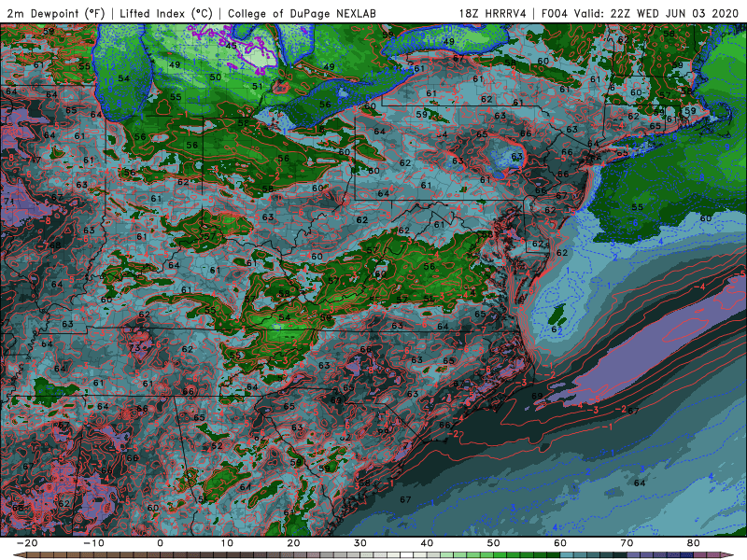
Task: Click the '80' color scale label
Action: [x=694, y=543]
